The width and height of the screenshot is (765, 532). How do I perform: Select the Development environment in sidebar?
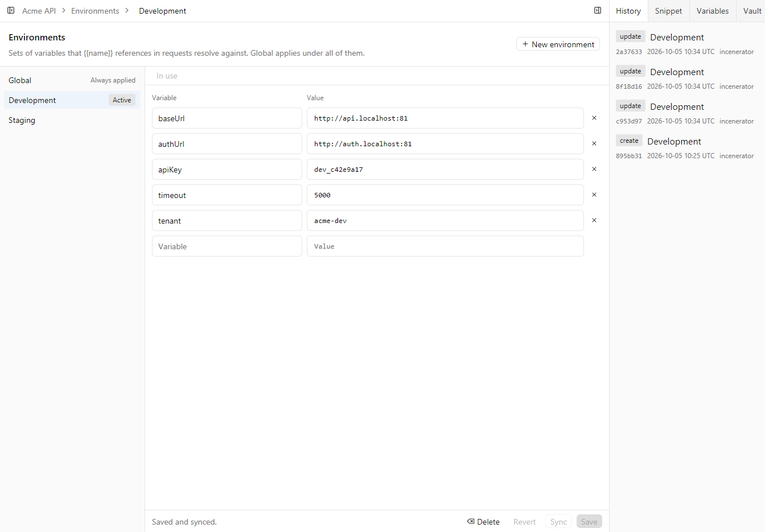72,100
